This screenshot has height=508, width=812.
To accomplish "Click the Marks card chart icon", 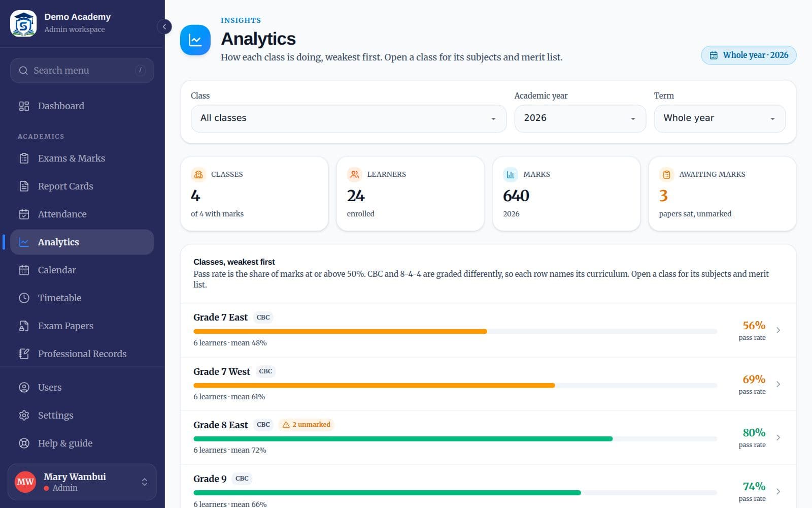I will pyautogui.click(x=510, y=174).
